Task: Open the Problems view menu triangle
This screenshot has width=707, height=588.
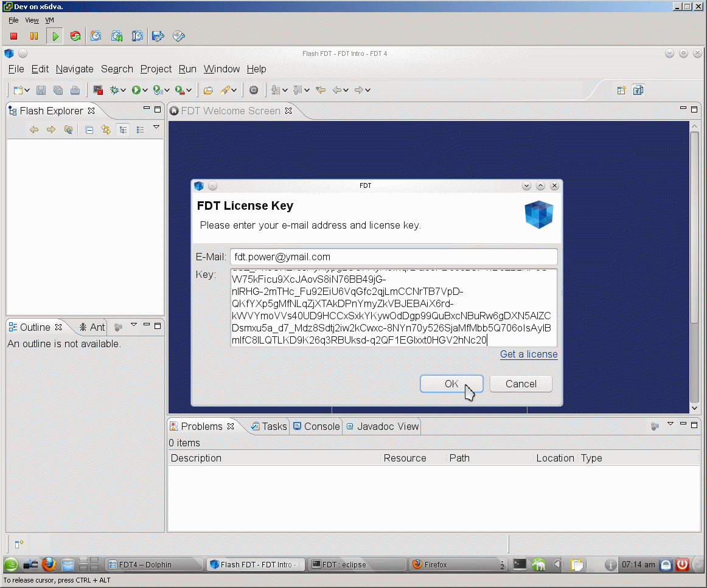Action: pos(670,424)
